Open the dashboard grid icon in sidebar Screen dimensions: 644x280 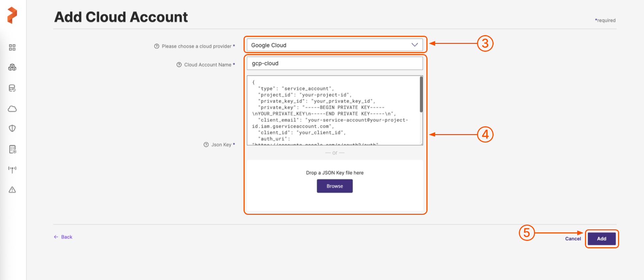pyautogui.click(x=12, y=48)
